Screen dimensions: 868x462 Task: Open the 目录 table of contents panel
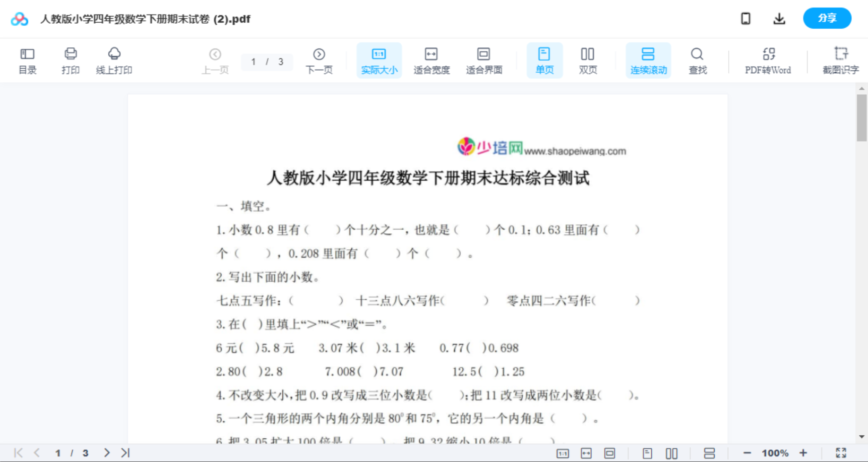pyautogui.click(x=27, y=60)
